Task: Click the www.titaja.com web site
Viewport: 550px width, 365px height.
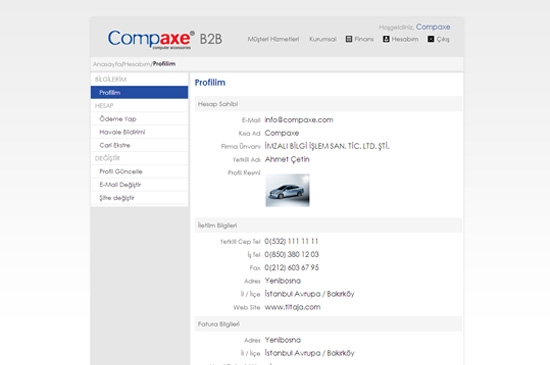Action: tap(293, 307)
